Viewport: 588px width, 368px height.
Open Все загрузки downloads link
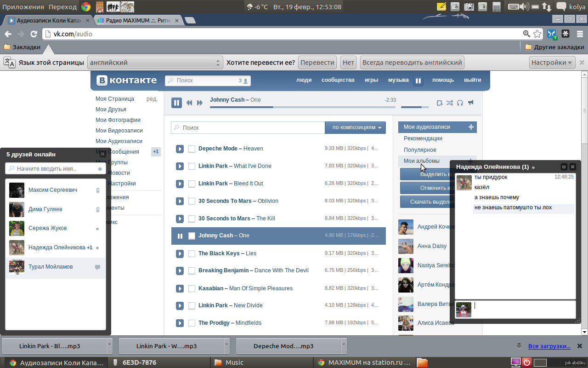point(549,346)
